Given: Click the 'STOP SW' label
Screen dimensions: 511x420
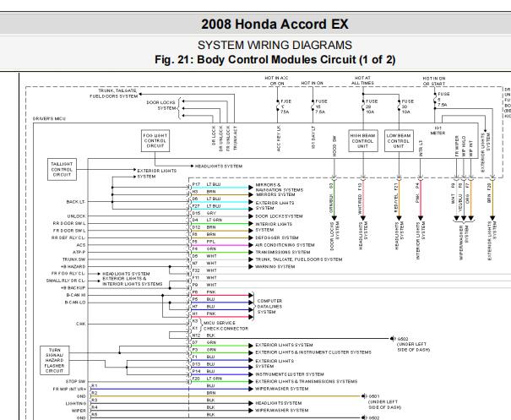Looking at the screenshot, I should pyautogui.click(x=75, y=381).
